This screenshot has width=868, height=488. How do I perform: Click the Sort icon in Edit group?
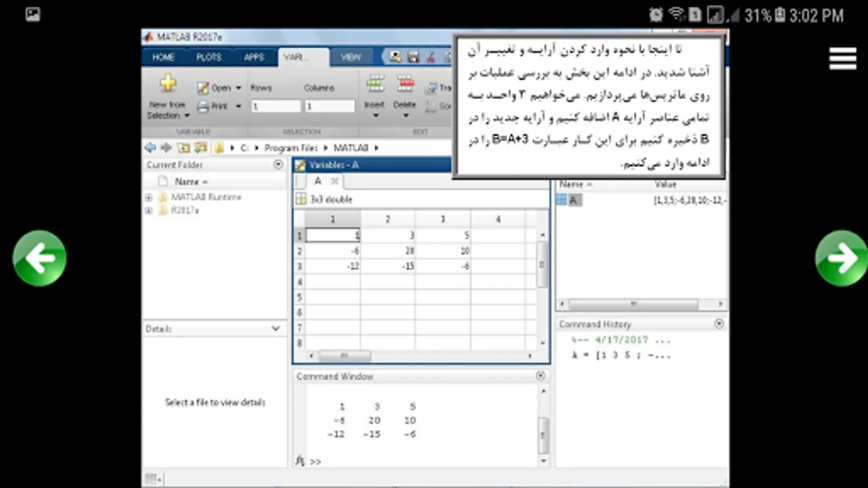click(x=431, y=106)
